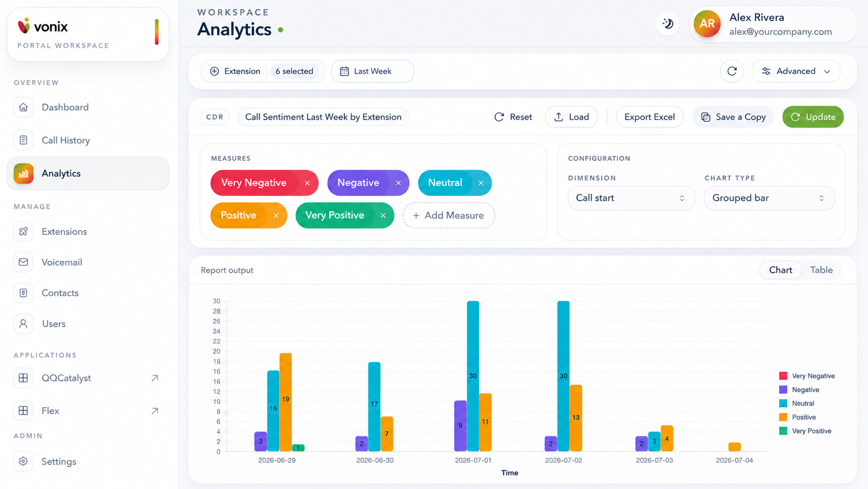Viewport: 868px width, 489px height.
Task: Edit report name Call Sentiment Last Week field
Action: (x=323, y=117)
